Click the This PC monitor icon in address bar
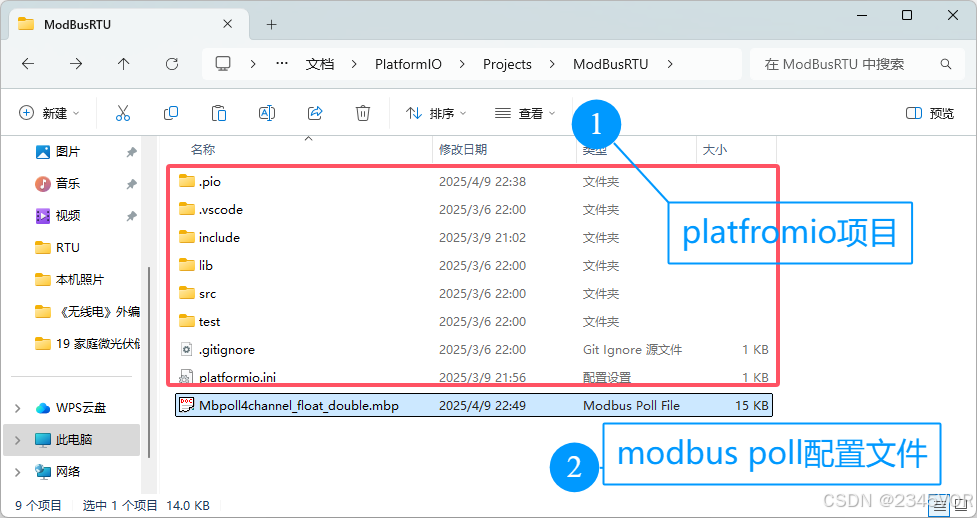The image size is (977, 518). coord(223,64)
